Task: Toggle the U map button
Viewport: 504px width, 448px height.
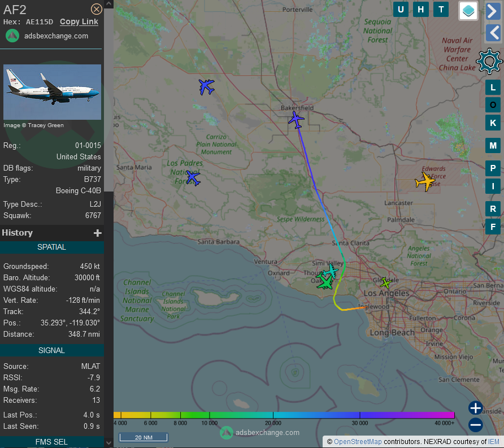Action: [401, 9]
